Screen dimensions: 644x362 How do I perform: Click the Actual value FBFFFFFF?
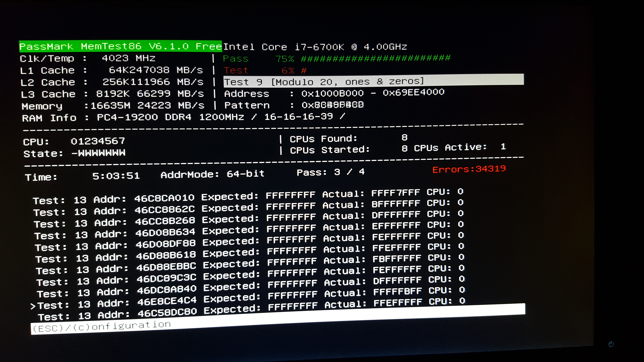pos(397,259)
